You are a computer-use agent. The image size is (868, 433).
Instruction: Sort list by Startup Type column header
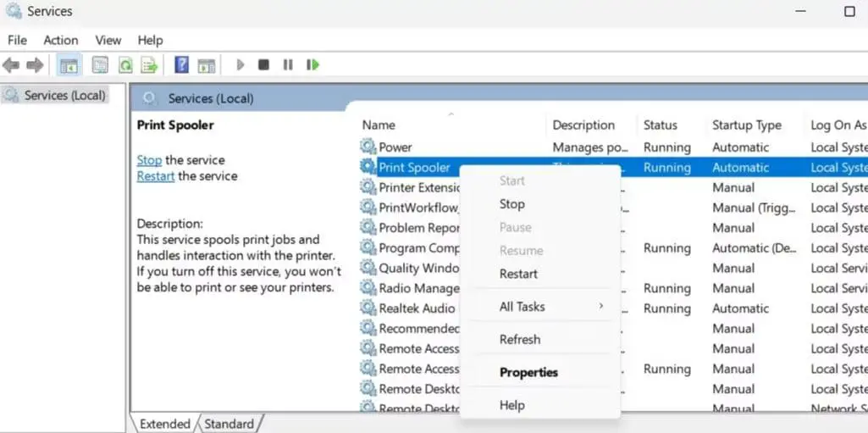click(x=746, y=125)
